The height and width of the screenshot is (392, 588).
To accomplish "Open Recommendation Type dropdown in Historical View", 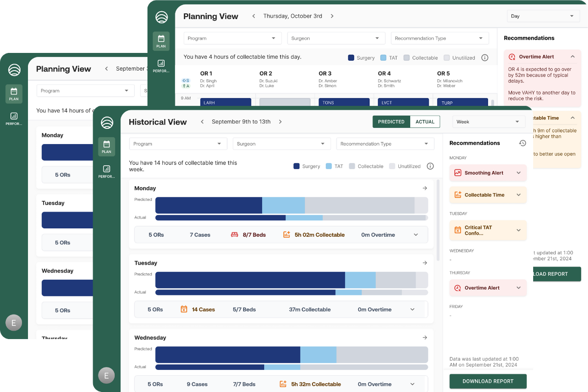I will (x=385, y=144).
